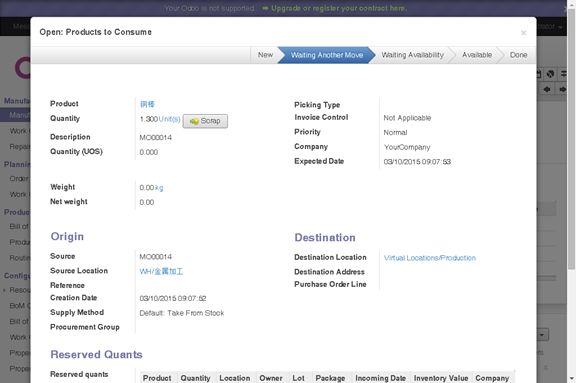The width and height of the screenshot is (576, 383).
Task: Sort reserved quants by Package column
Action: [x=330, y=378]
